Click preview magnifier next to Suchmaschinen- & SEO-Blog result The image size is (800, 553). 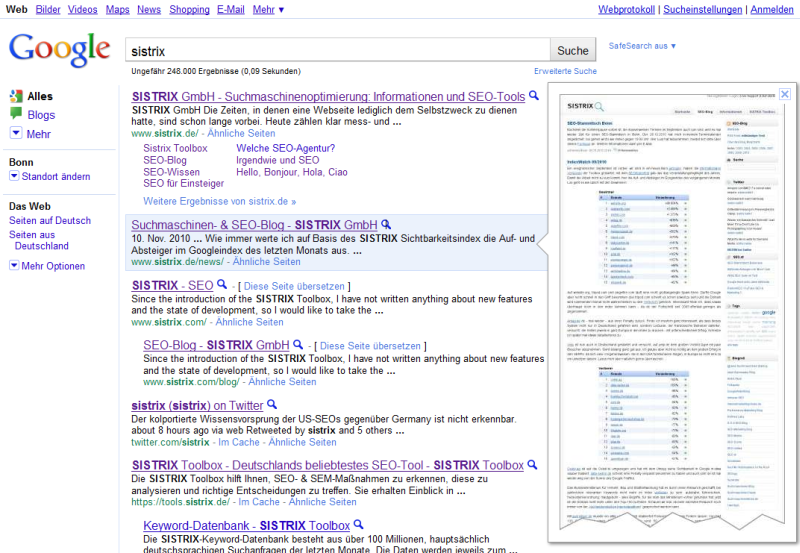[386, 225]
